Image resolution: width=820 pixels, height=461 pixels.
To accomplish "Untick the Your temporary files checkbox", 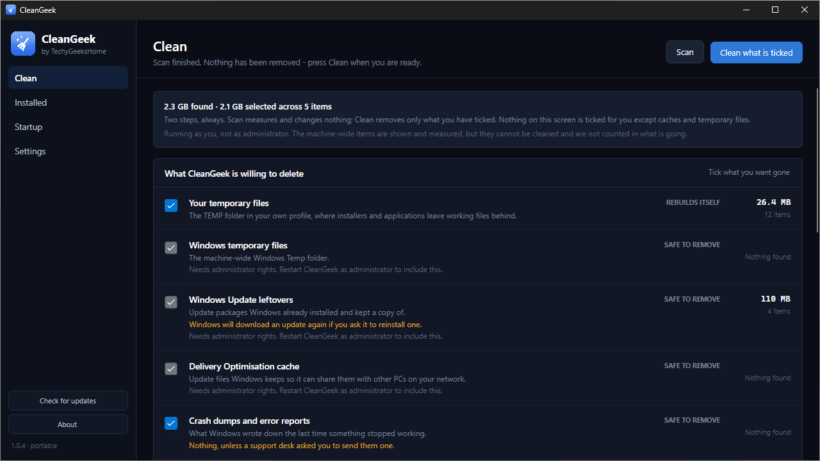I will [171, 205].
